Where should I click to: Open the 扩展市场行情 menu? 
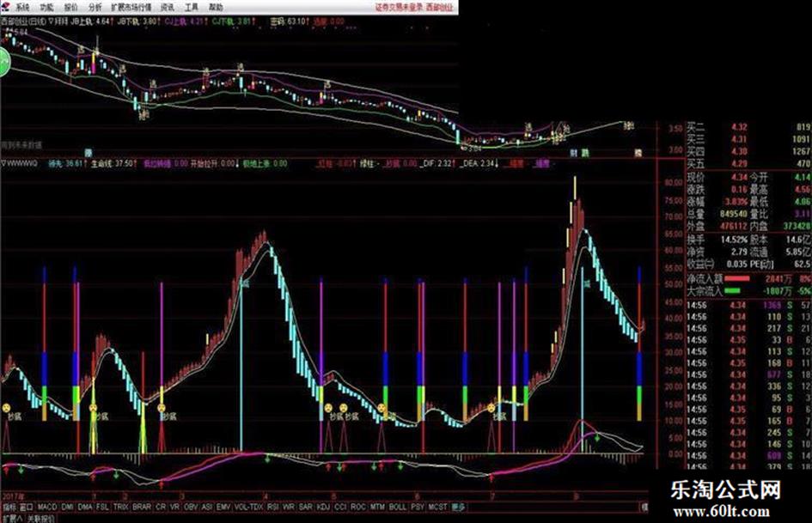click(131, 7)
